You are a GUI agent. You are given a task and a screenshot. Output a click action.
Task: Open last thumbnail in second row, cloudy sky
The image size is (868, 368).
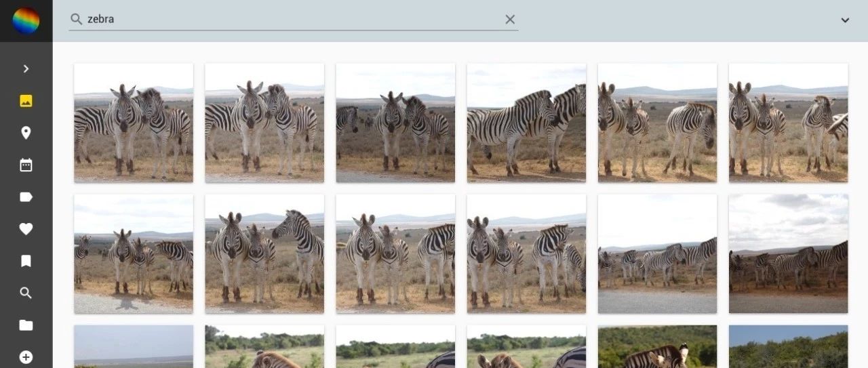pos(788,253)
